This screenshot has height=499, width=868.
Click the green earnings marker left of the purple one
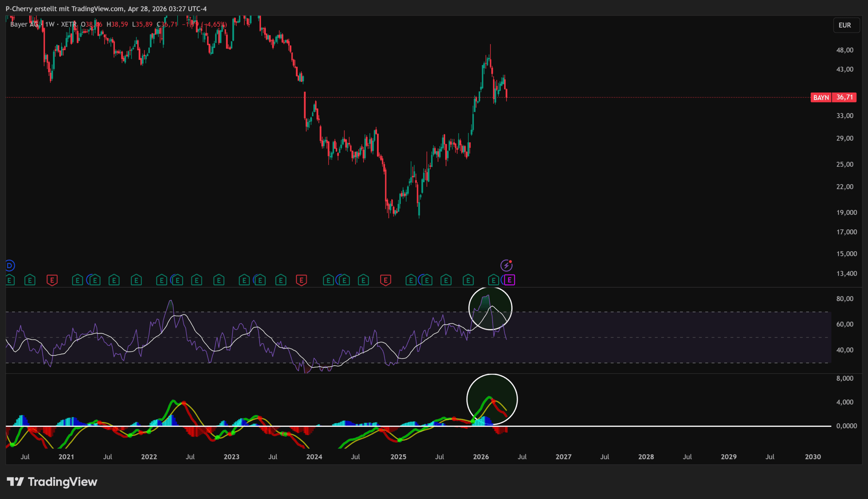[493, 280]
